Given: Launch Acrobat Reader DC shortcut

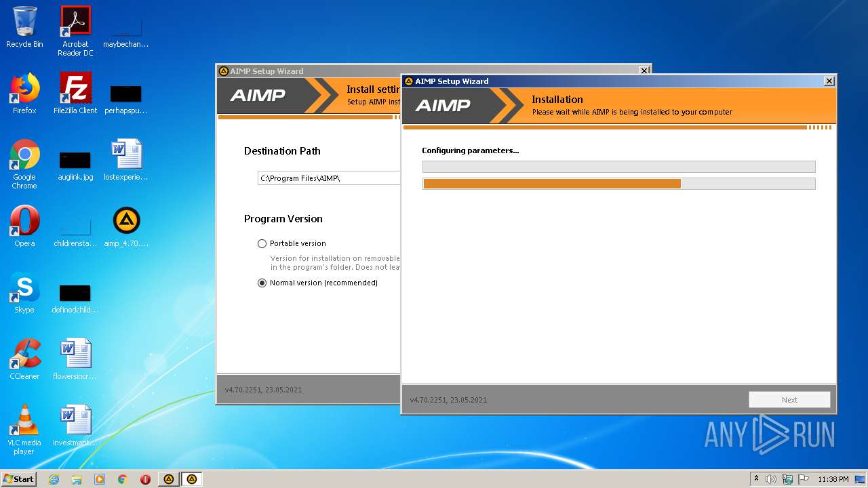Looking at the screenshot, I should [x=75, y=31].
